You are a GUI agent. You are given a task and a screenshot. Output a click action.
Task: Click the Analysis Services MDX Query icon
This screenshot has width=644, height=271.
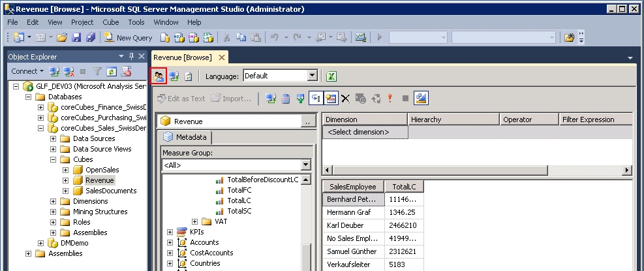pos(179,37)
